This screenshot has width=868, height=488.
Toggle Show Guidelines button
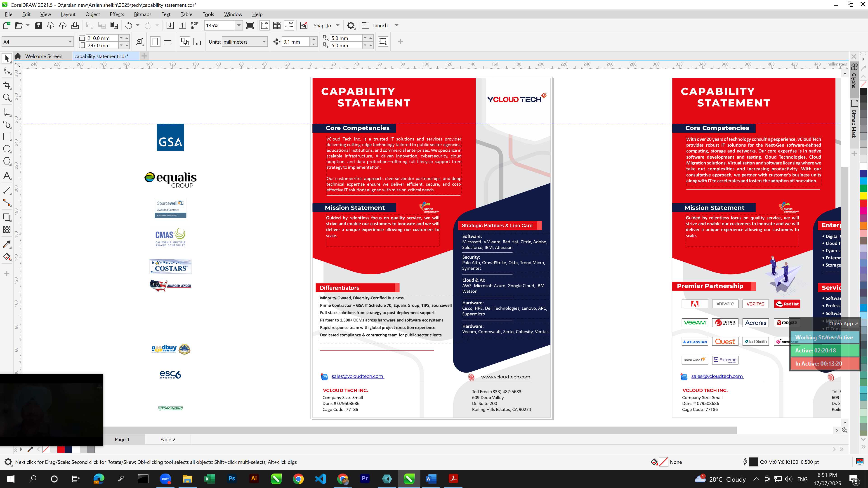[289, 25]
